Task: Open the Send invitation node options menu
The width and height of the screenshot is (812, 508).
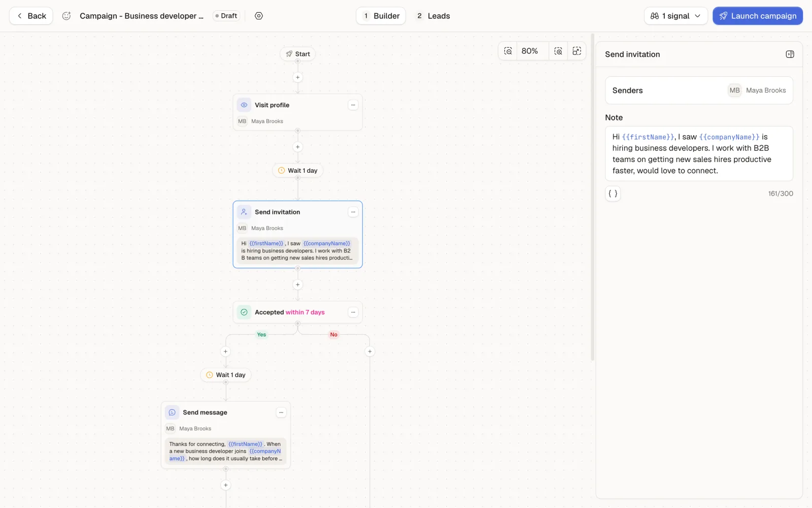Action: coord(353,212)
